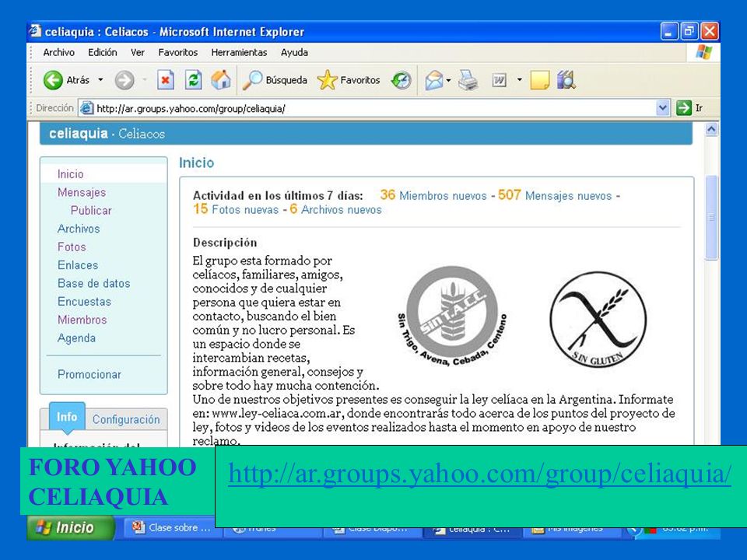Click the Publicar sidebar link

pos(91,211)
